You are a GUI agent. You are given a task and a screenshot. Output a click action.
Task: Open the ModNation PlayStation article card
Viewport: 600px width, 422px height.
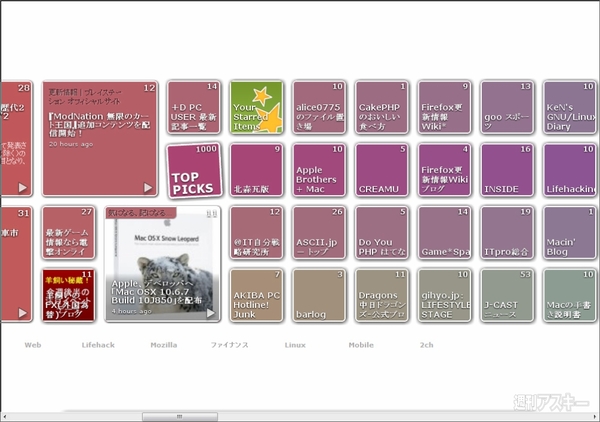coord(100,138)
